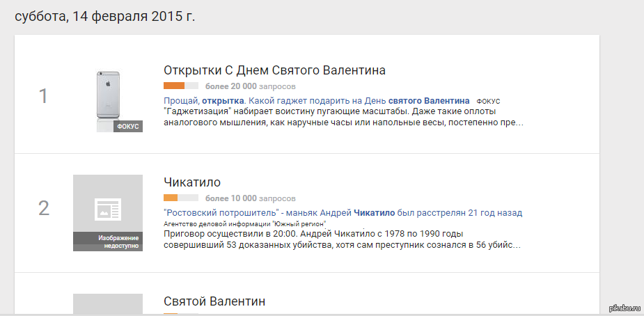Click the date heading 'суббота, 14 февраля 2015 г.'

(105, 17)
